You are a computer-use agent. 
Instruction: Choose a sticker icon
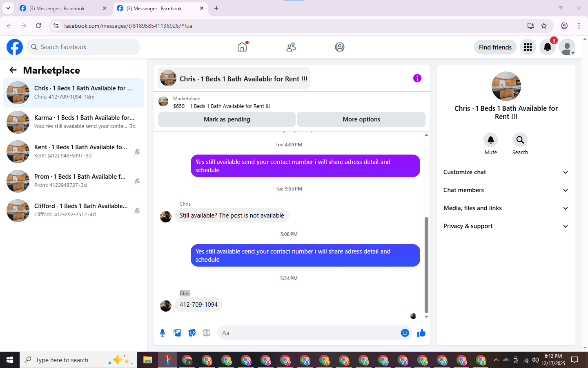click(192, 333)
